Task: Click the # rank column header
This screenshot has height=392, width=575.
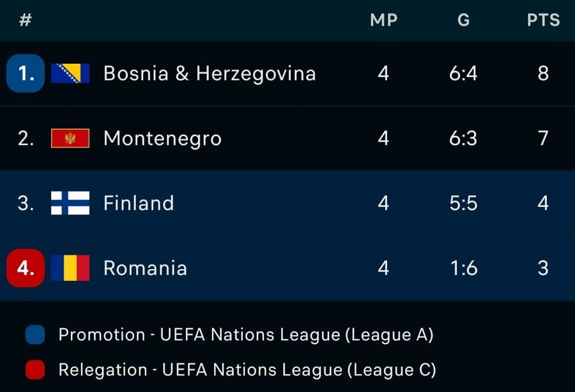Action: click(26, 20)
